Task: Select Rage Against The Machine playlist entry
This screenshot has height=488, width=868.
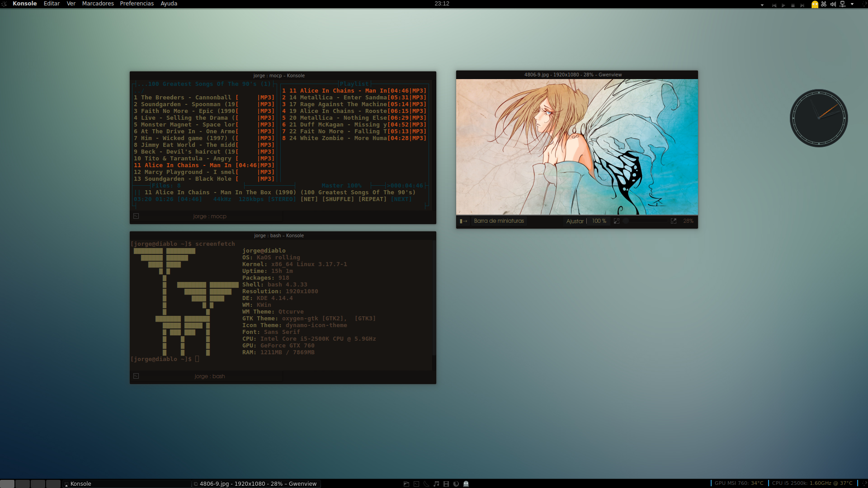Action: pos(354,104)
